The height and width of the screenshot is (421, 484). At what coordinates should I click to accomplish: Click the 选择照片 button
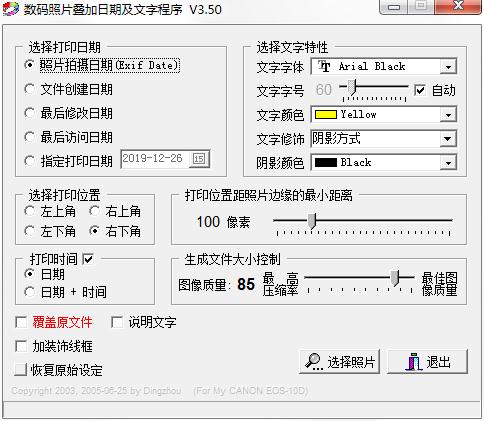339,362
